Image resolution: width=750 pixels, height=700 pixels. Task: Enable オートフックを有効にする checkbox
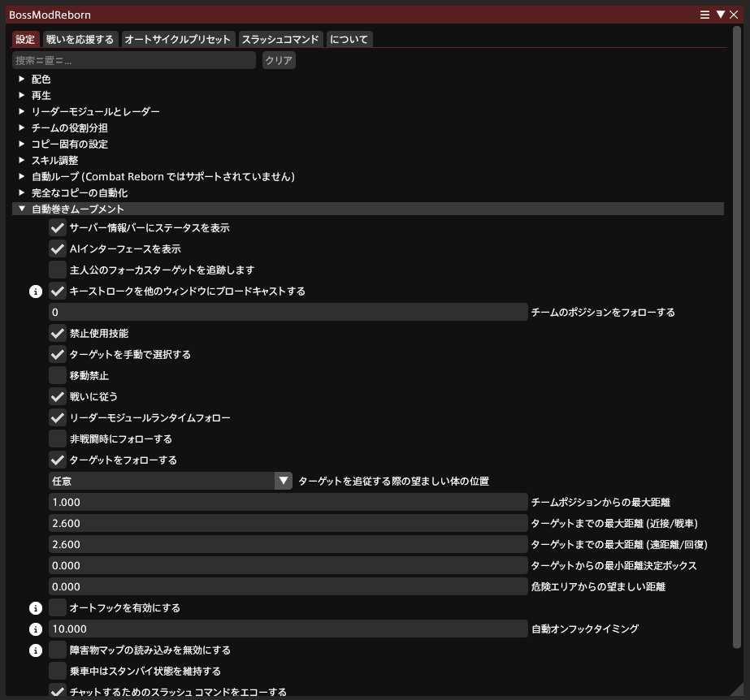coord(58,607)
